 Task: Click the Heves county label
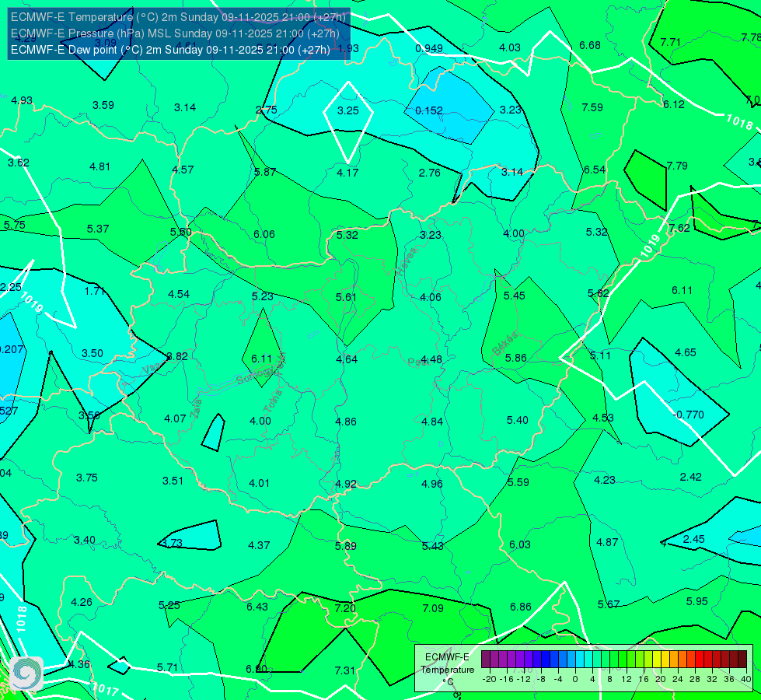tap(407, 262)
